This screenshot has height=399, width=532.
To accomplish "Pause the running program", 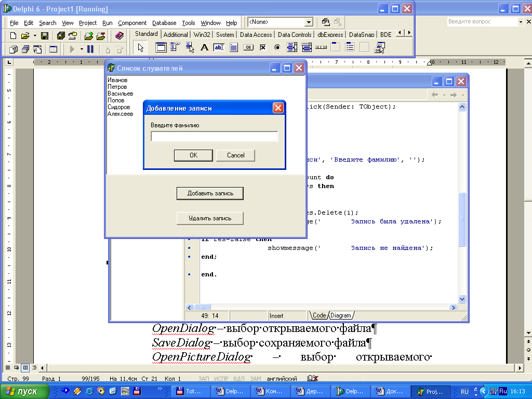I will 90,49.
